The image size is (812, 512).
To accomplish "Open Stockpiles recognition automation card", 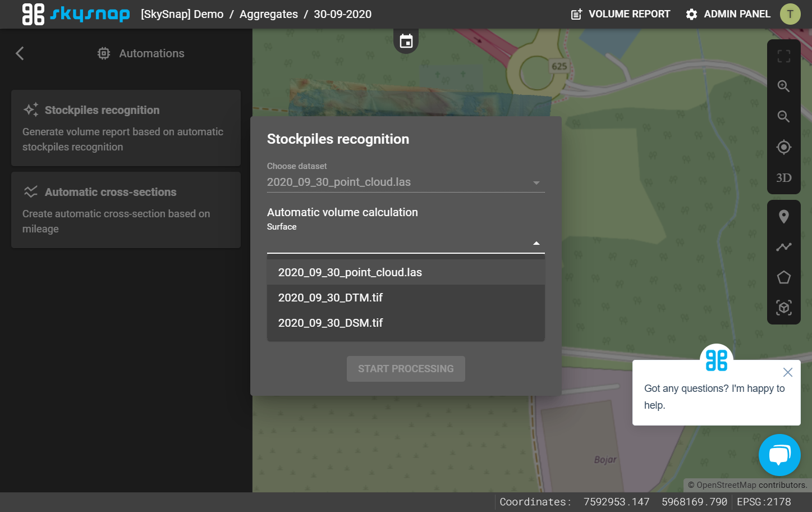I will pyautogui.click(x=126, y=128).
